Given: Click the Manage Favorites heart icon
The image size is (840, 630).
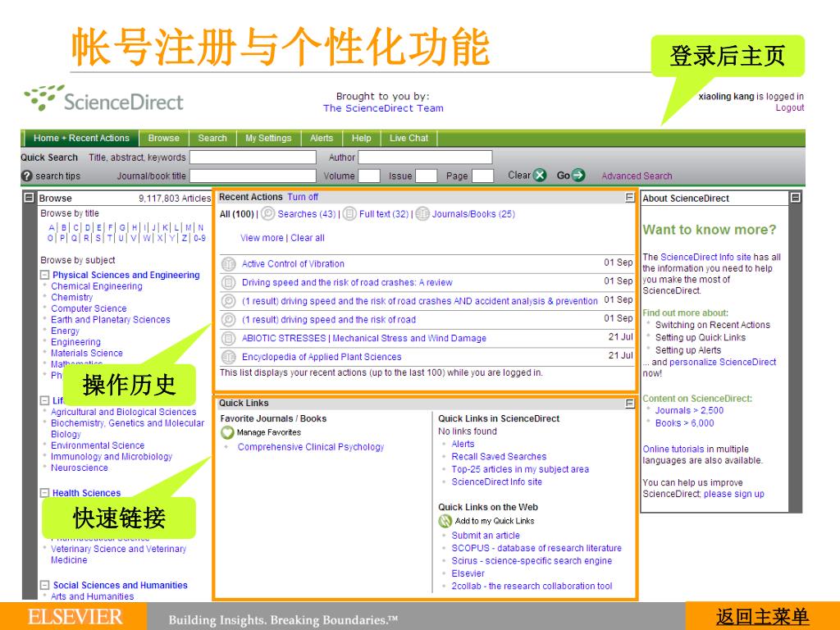Looking at the screenshot, I should [x=227, y=432].
